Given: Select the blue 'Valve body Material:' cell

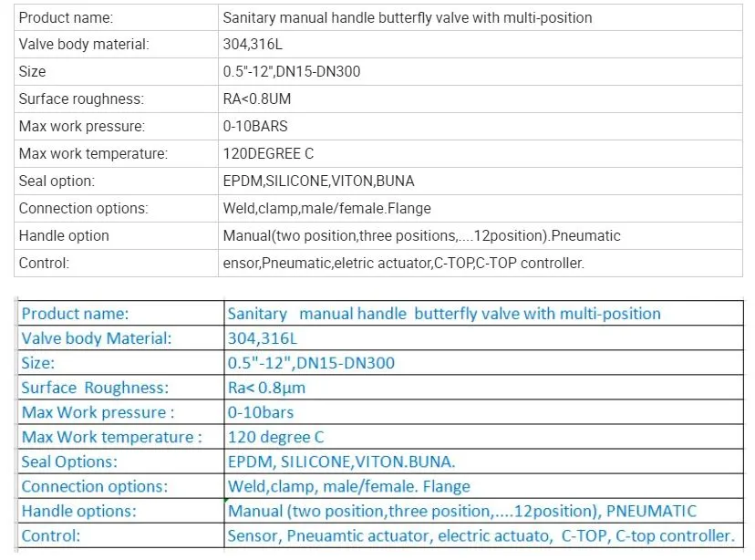Looking at the screenshot, I should [x=121, y=338].
